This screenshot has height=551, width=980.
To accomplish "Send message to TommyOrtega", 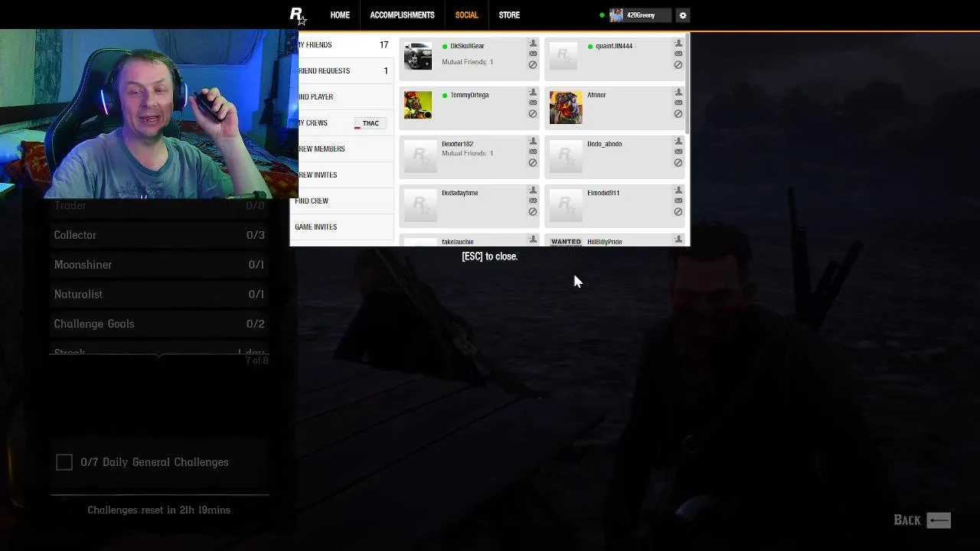I will (x=533, y=103).
